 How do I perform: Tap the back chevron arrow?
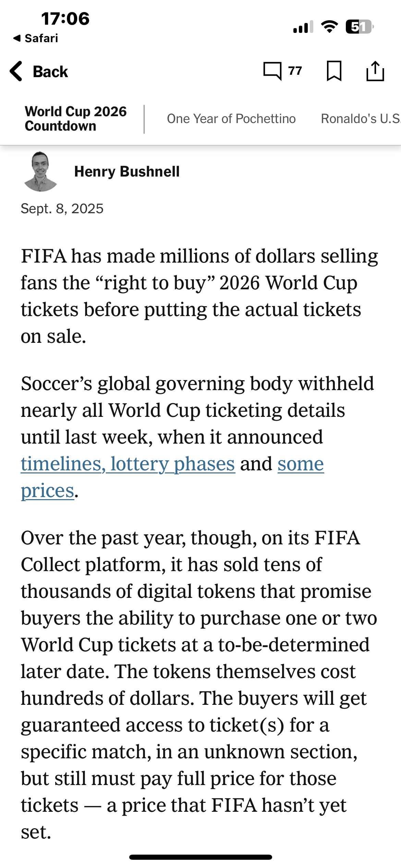click(16, 71)
